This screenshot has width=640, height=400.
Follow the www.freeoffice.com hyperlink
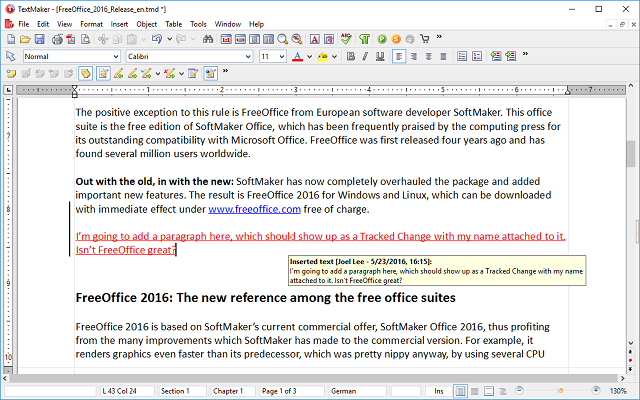coord(254,209)
